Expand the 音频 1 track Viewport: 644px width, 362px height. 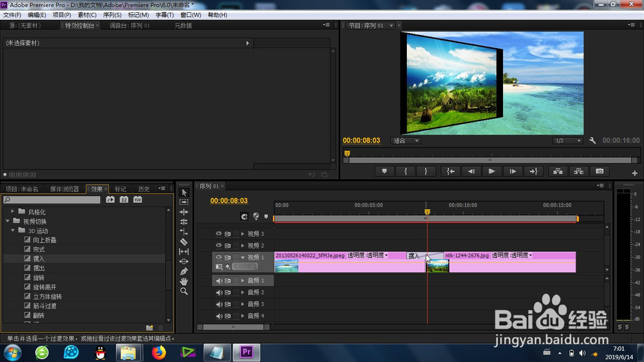243,281
